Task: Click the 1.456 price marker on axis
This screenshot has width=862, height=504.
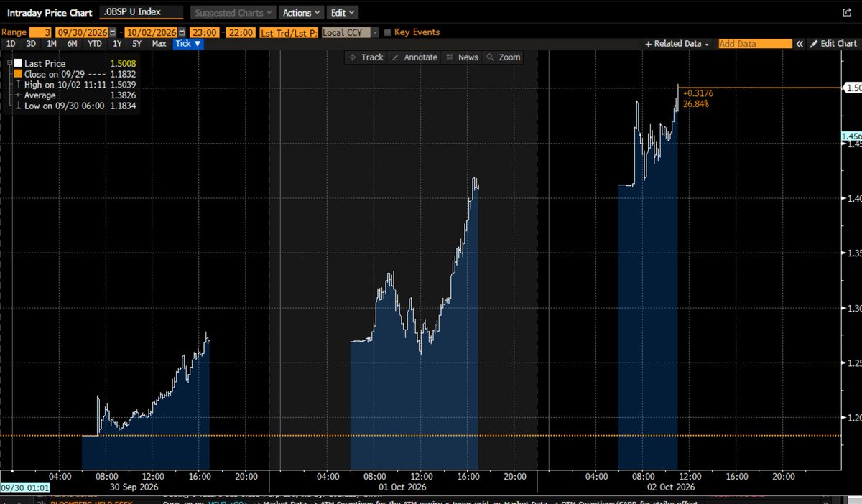Action: (x=851, y=136)
